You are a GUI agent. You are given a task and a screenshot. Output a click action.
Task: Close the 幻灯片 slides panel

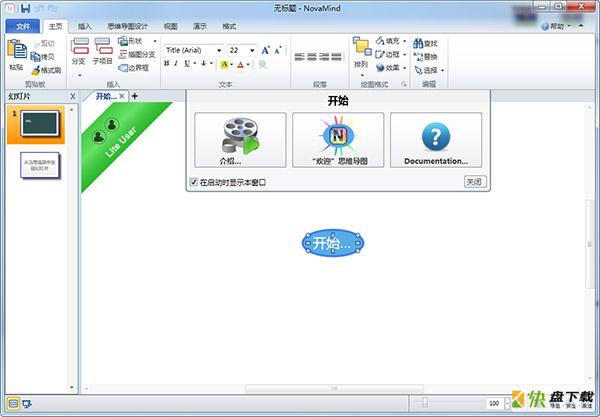(73, 97)
